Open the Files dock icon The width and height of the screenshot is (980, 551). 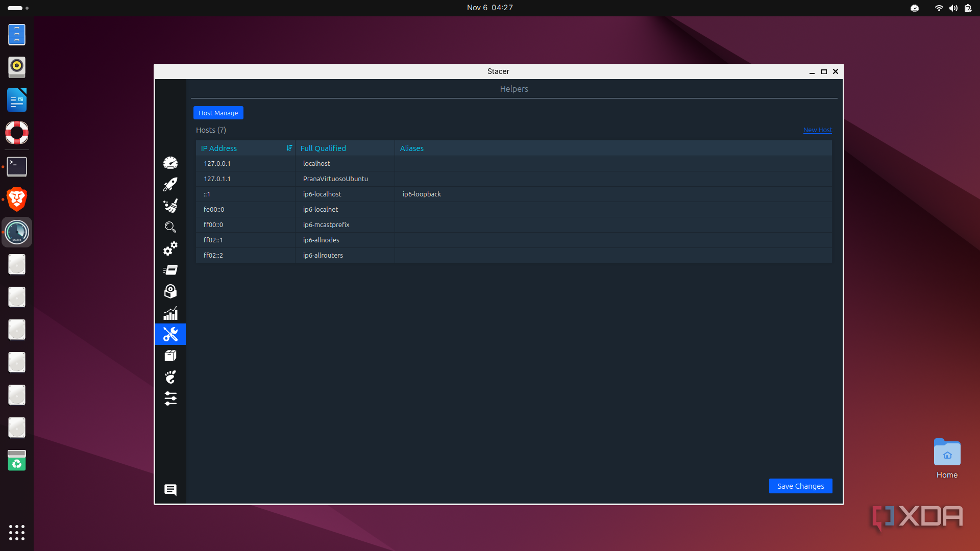pos(17,34)
